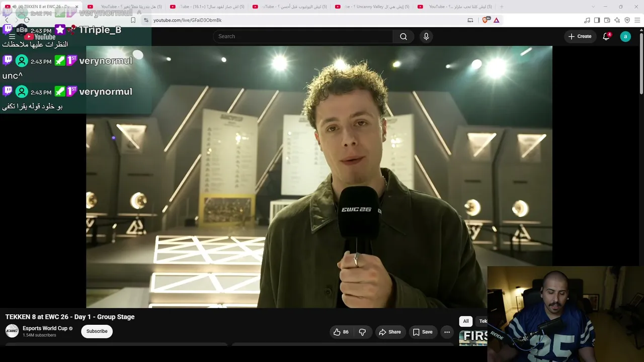Open the browser main menu
Image resolution: width=644 pixels, height=362 pixels.
click(x=637, y=20)
